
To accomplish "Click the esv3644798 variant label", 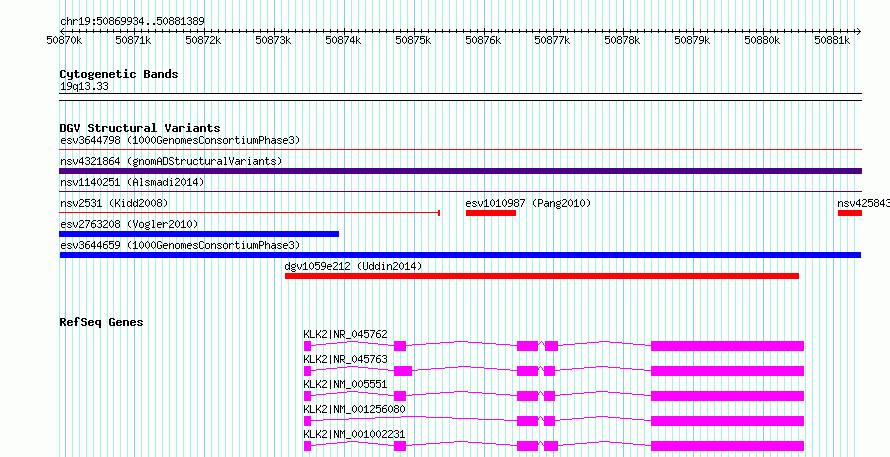I will (180, 140).
